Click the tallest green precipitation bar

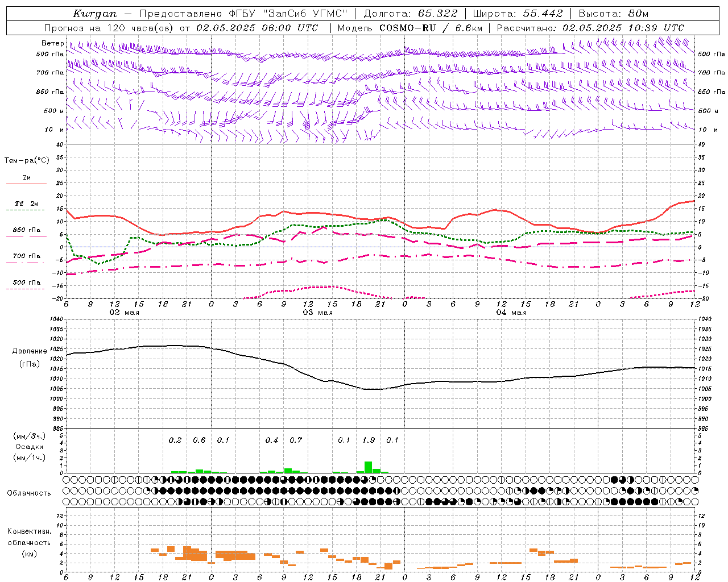point(368,467)
